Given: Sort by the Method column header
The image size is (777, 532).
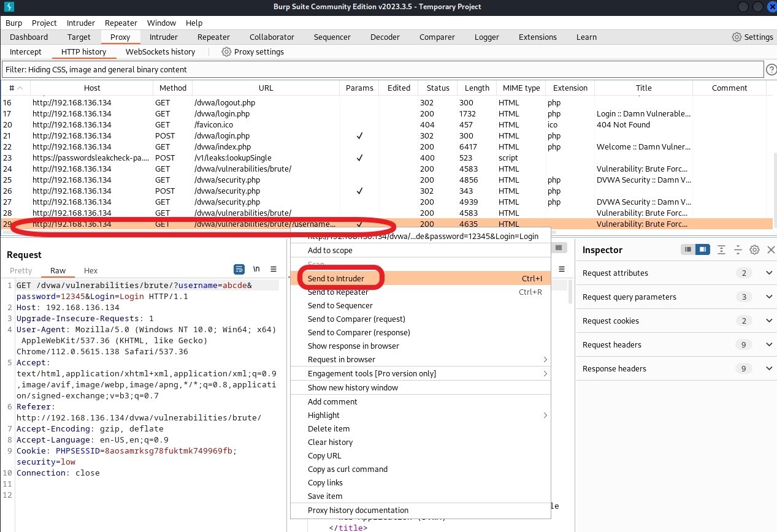Looking at the screenshot, I should pos(172,88).
